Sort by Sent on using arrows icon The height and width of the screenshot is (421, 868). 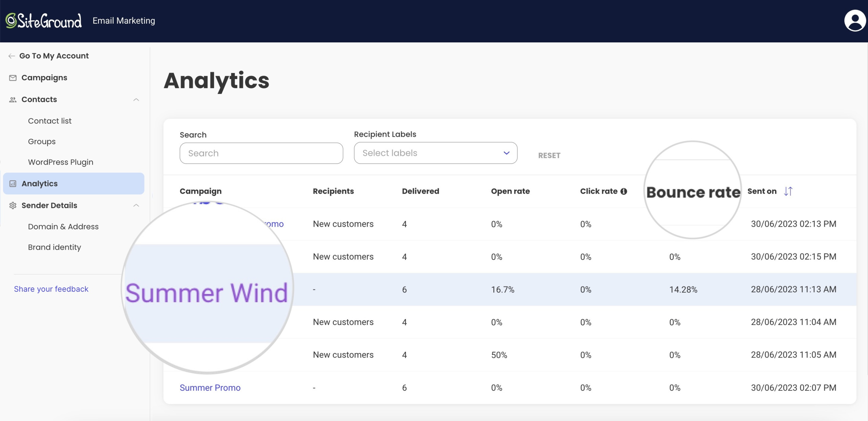pyautogui.click(x=788, y=191)
